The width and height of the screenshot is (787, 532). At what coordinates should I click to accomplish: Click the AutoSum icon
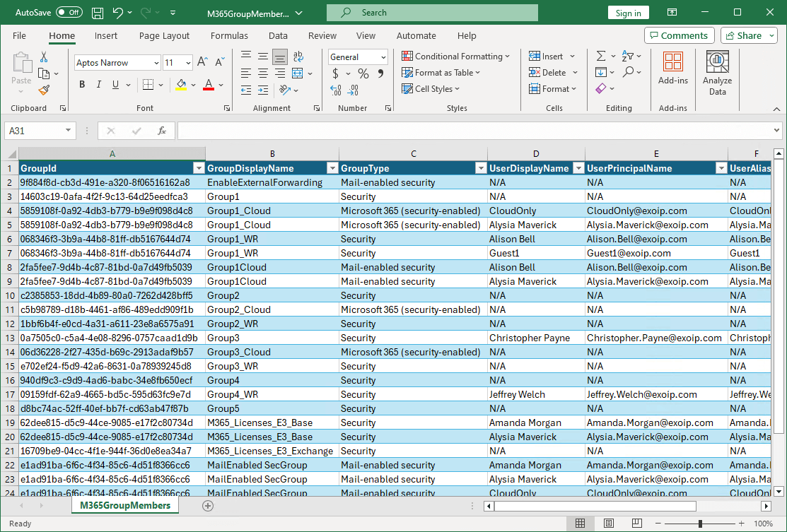[x=602, y=55]
